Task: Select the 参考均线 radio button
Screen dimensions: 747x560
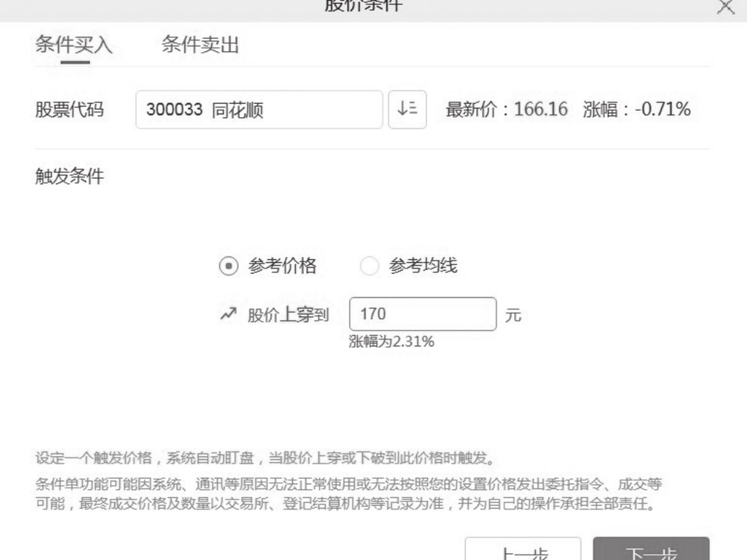Action: [370, 266]
